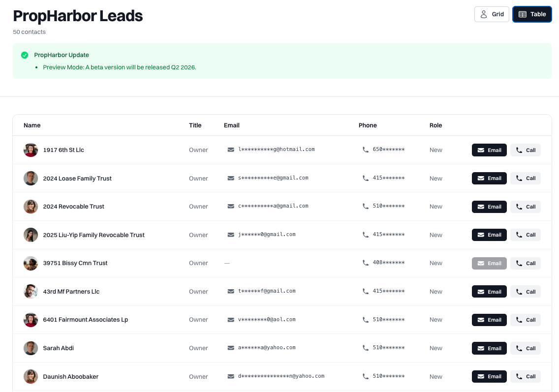Email 43rd Mf Partners Llc
The width and height of the screenshot is (559, 392).
pyautogui.click(x=489, y=292)
